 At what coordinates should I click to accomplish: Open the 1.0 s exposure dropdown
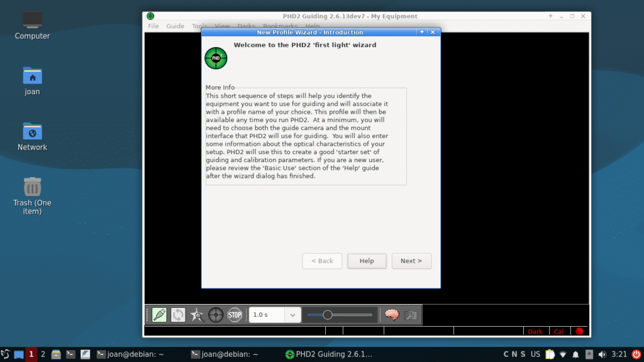tap(293, 315)
